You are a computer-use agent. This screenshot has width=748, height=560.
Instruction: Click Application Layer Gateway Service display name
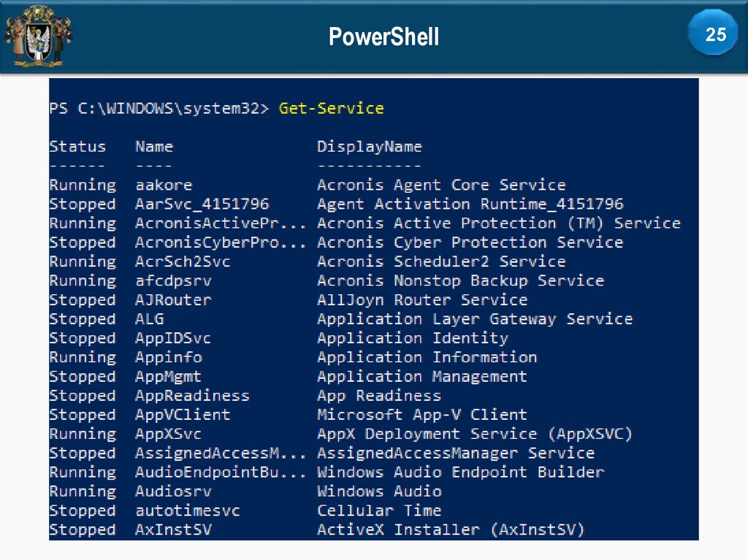474,319
